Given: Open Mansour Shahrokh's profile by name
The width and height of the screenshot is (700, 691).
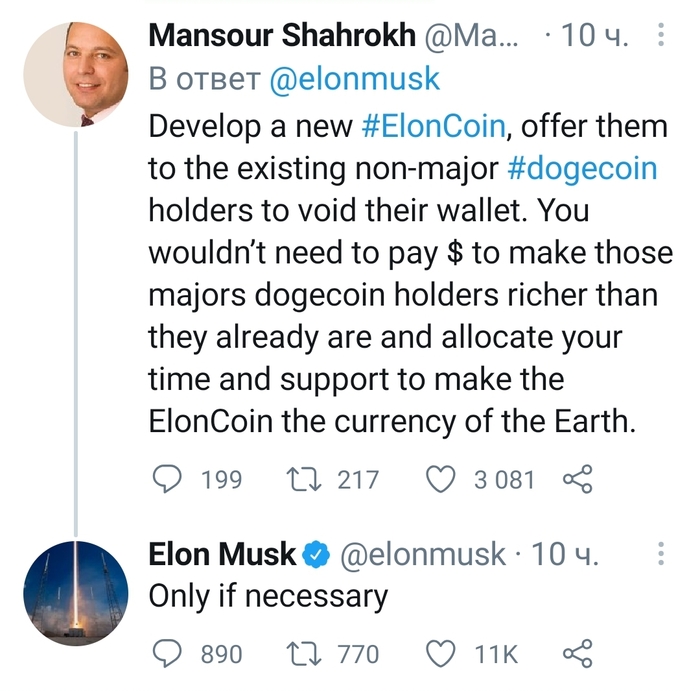Looking at the screenshot, I should click(x=282, y=35).
